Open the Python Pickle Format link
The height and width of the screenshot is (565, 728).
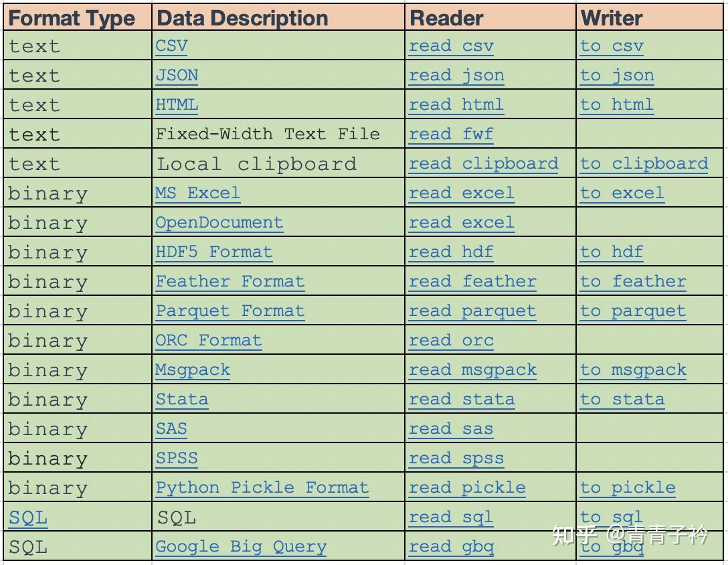(x=262, y=488)
